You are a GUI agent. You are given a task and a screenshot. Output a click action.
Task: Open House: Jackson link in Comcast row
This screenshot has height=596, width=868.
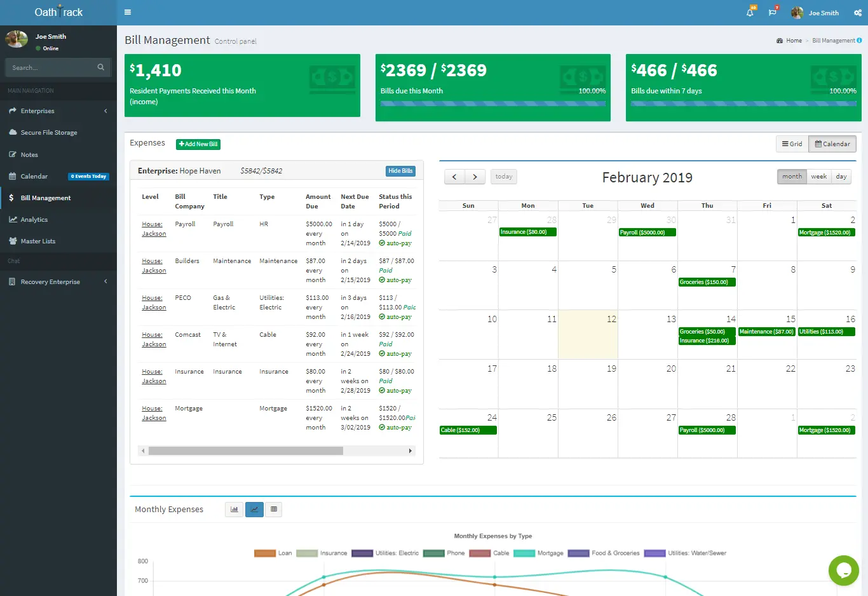coord(154,339)
